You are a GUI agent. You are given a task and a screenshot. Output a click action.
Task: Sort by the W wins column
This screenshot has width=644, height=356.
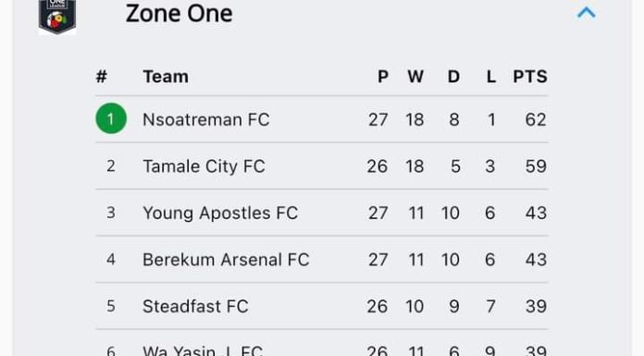[x=415, y=77]
